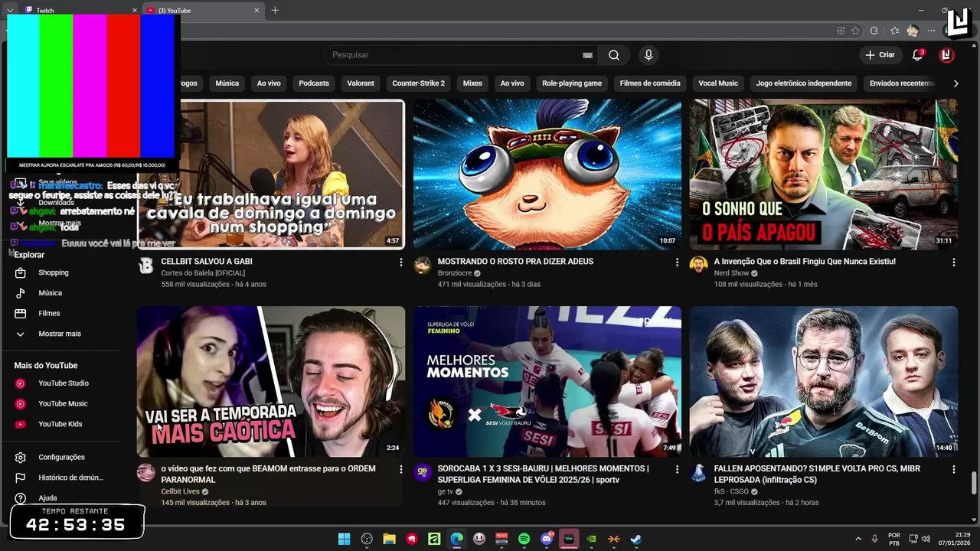Play the O SONHO QUE O PAÍS APAGOU thumbnail
980x551 pixels.
(x=823, y=174)
